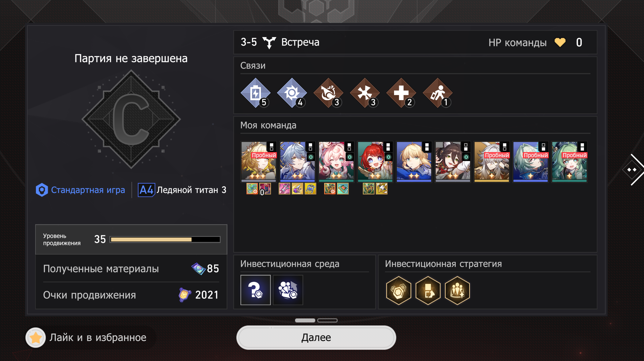Toggle the star like-and-favorite button
This screenshot has height=361, width=644.
pyautogui.click(x=35, y=338)
